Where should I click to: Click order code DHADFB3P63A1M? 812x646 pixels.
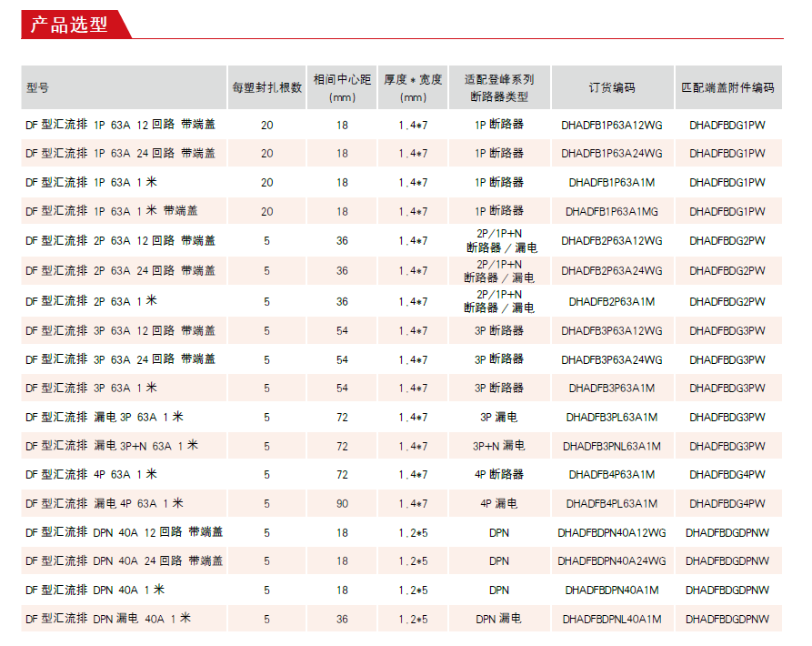click(612, 388)
